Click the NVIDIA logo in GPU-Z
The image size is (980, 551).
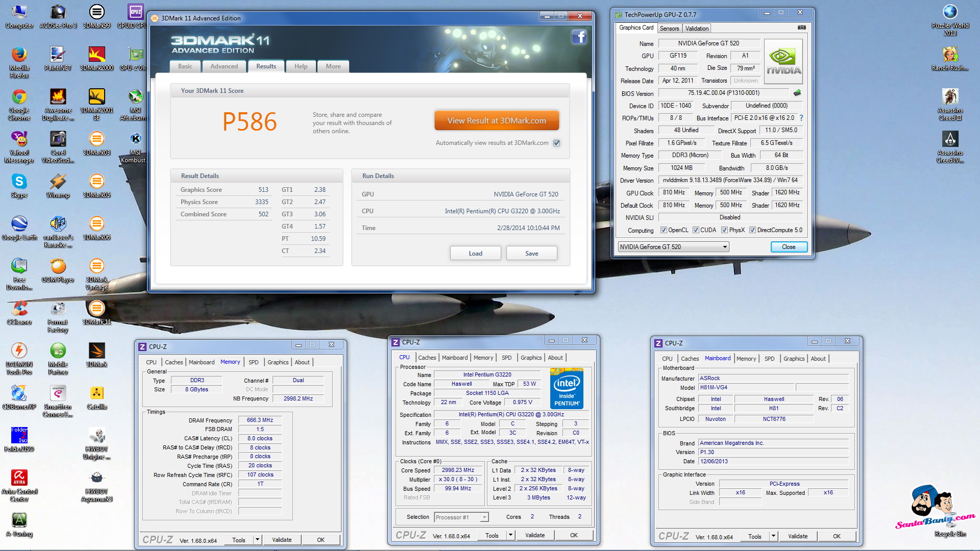783,62
